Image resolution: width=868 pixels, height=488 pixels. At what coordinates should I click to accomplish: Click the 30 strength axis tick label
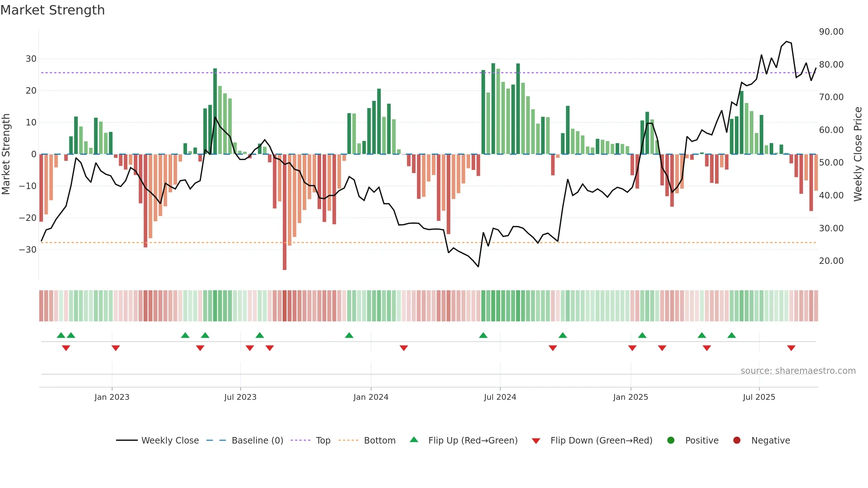[x=31, y=59]
